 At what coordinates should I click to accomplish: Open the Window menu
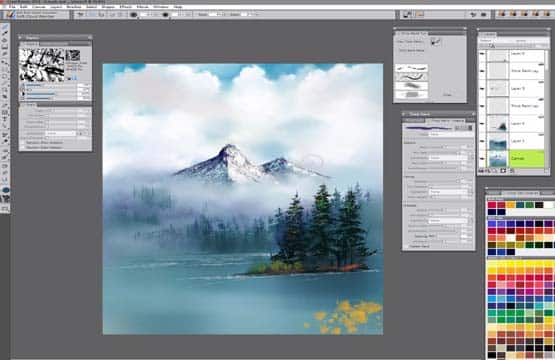coord(161,7)
